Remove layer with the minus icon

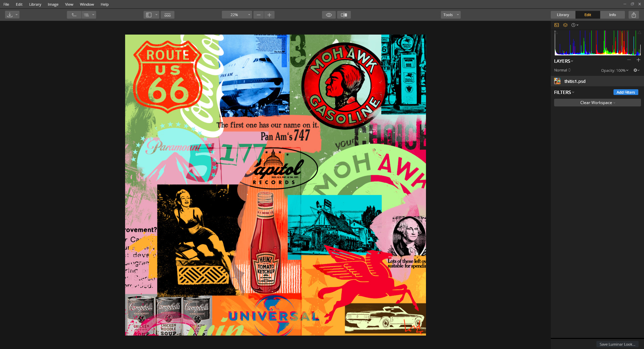point(629,60)
